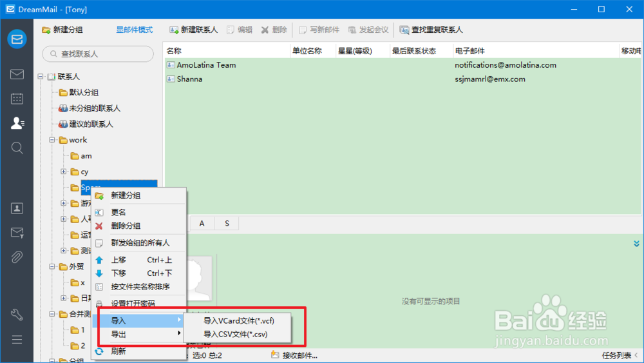Sort by 名称 column header

[x=227, y=51]
